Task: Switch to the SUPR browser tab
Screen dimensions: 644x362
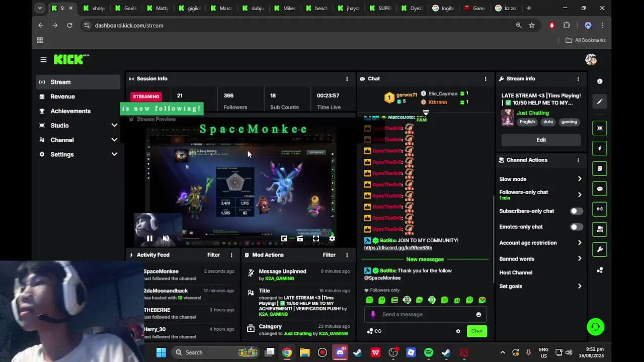Action: [380, 8]
